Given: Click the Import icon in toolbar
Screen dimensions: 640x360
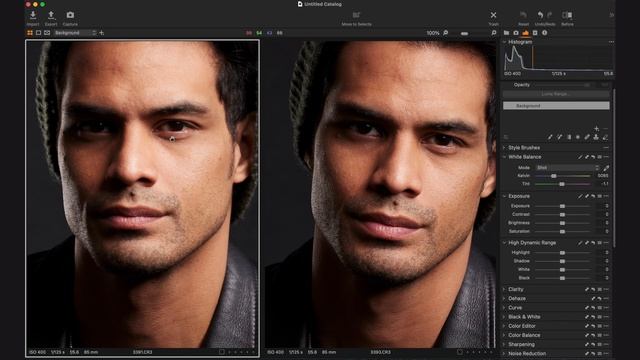Looking at the screenshot, I should click(x=33, y=15).
